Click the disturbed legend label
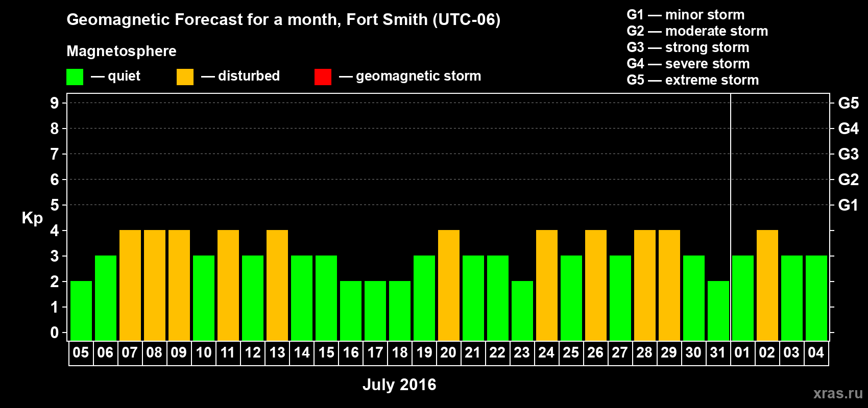The height and width of the screenshot is (408, 868). tap(249, 76)
